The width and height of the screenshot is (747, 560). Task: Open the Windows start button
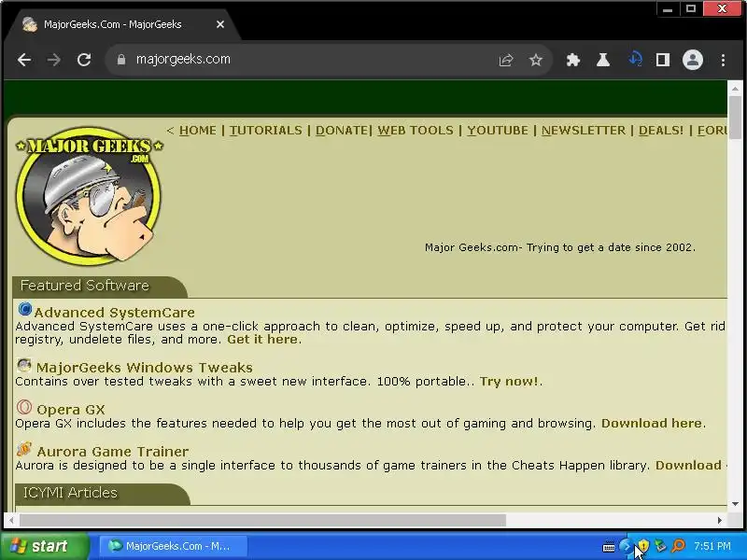pyautogui.click(x=45, y=546)
